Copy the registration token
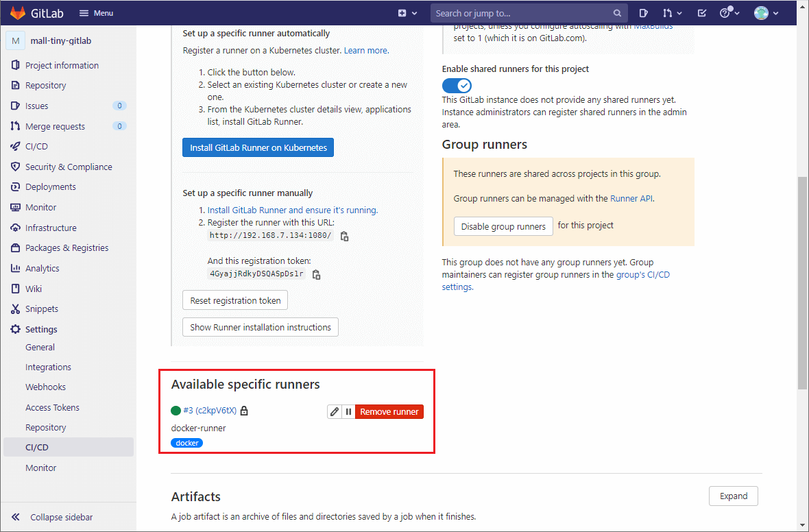The image size is (809, 532). [316, 274]
